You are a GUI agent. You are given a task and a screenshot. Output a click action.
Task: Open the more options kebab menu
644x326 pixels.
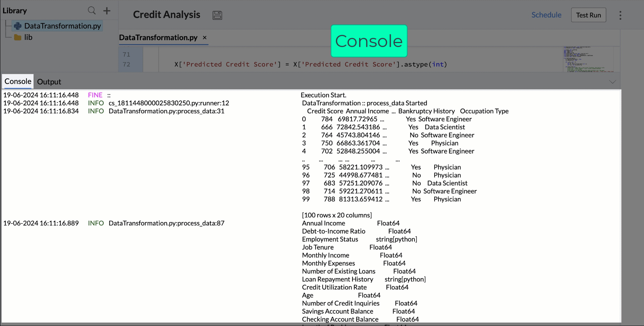[x=620, y=15]
